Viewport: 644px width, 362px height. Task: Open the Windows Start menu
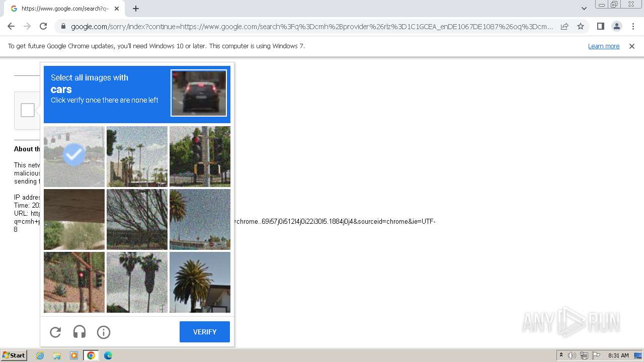[x=14, y=355]
